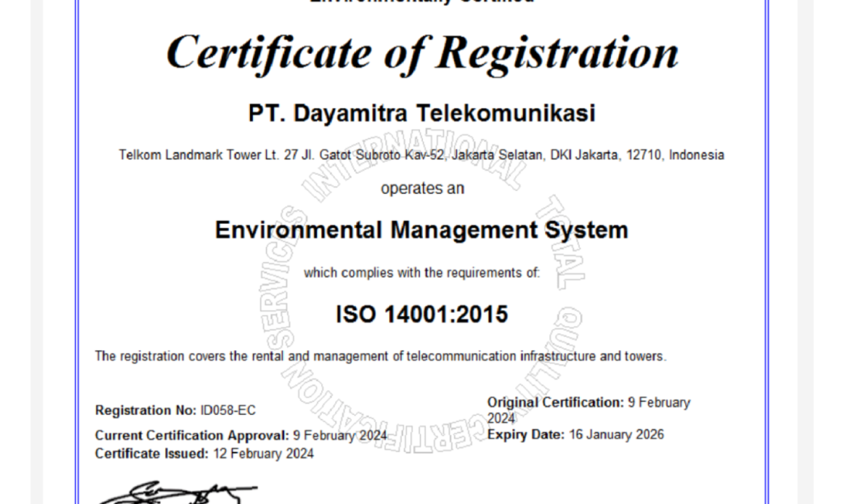Select the PT. Dayamitra Telekomunikasi company name
Screen dimensions: 843x504
click(421, 112)
